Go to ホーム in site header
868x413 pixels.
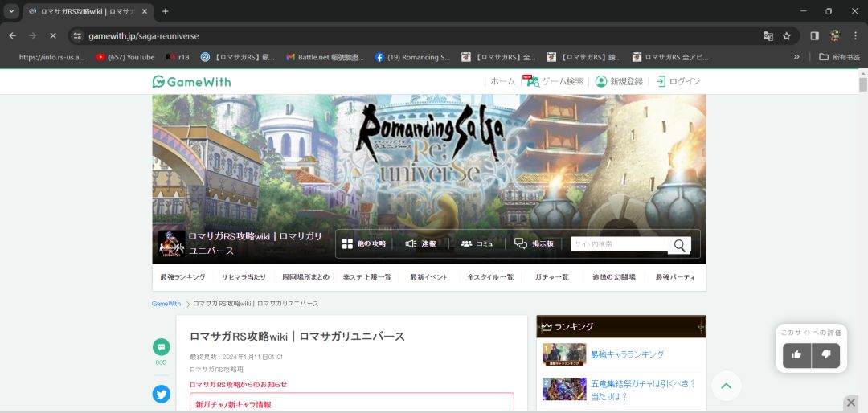coord(502,81)
